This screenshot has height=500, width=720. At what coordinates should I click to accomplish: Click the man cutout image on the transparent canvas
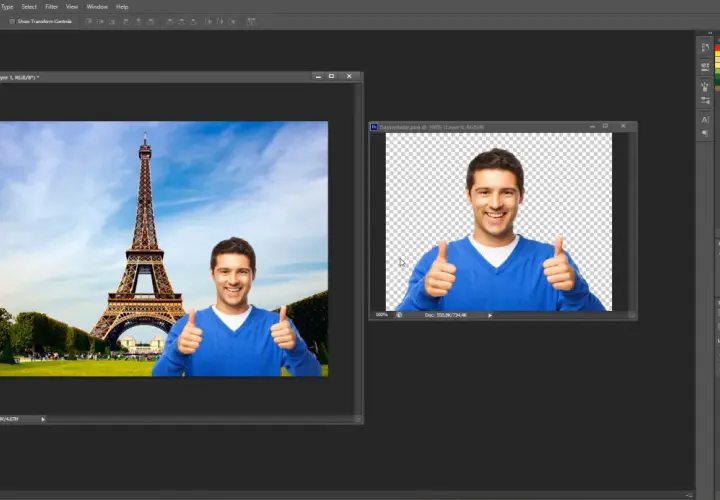coord(498,230)
